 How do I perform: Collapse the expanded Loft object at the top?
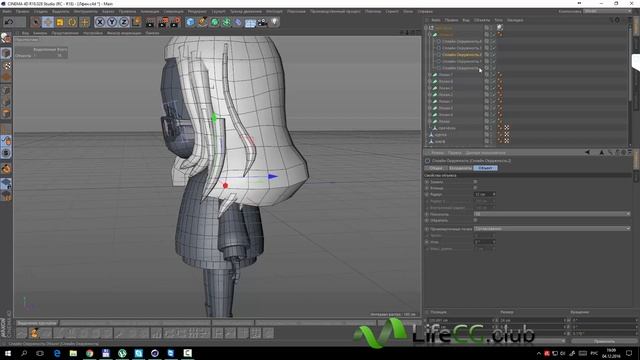point(430,34)
